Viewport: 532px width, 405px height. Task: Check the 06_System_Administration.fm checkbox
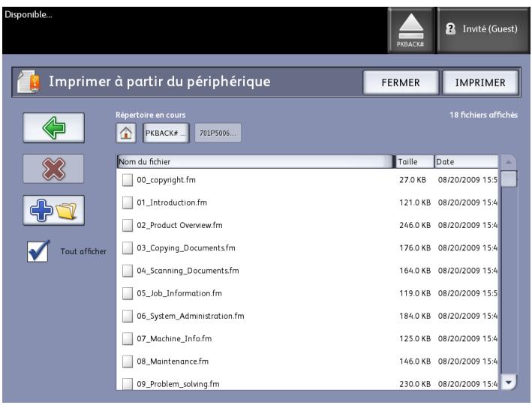tap(128, 316)
